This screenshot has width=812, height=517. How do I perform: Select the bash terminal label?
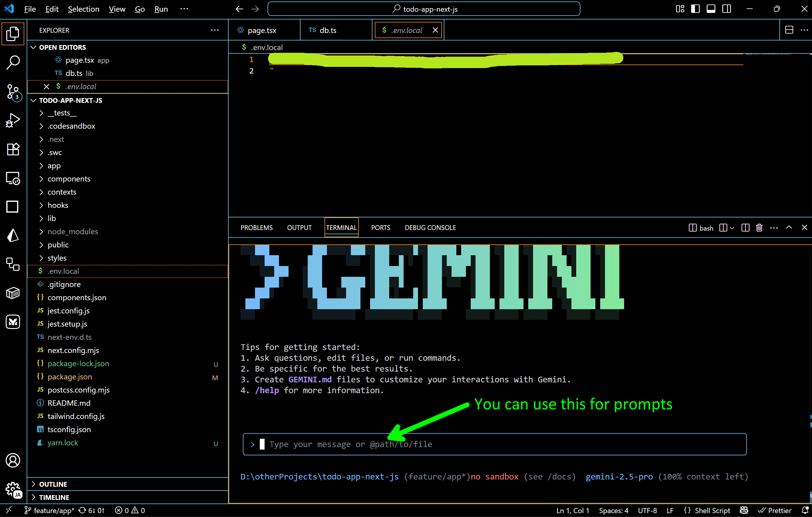point(701,228)
